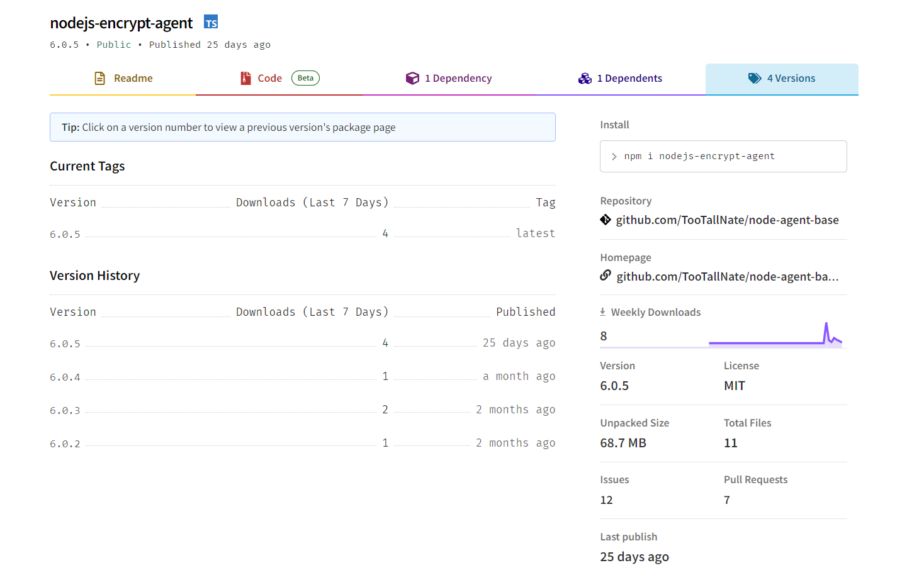The image size is (924, 575).
Task: Click the Dependents network icon
Action: pyautogui.click(x=585, y=78)
